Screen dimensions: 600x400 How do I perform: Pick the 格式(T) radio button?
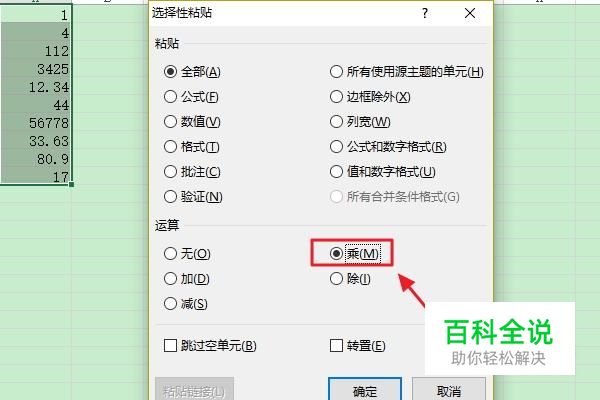coord(192,147)
